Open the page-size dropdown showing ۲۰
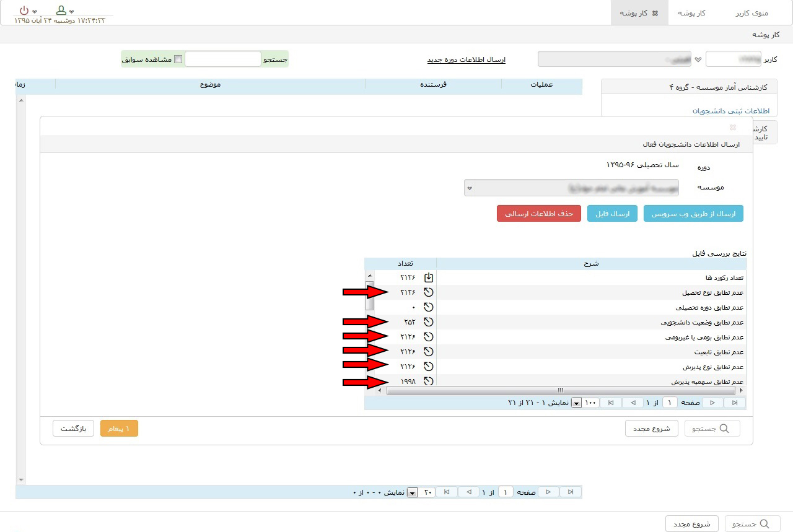This screenshot has width=793, height=532. (x=413, y=492)
